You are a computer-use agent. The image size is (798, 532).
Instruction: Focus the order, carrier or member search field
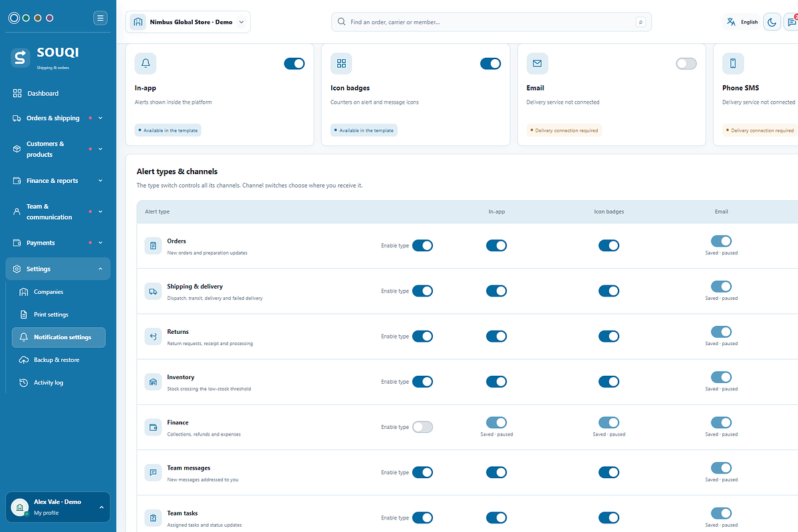point(491,22)
